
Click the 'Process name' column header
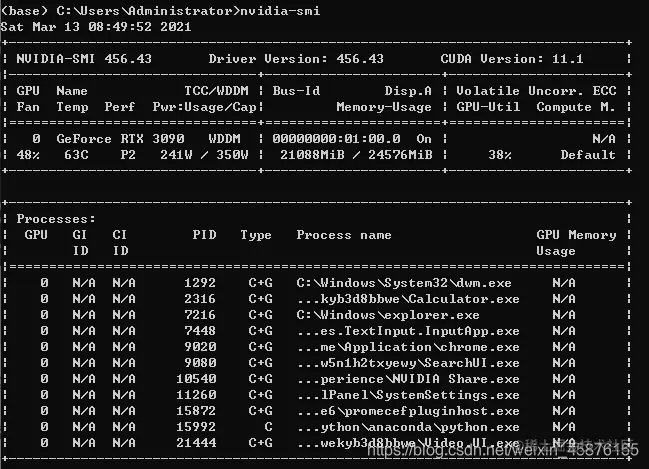[x=344, y=235]
